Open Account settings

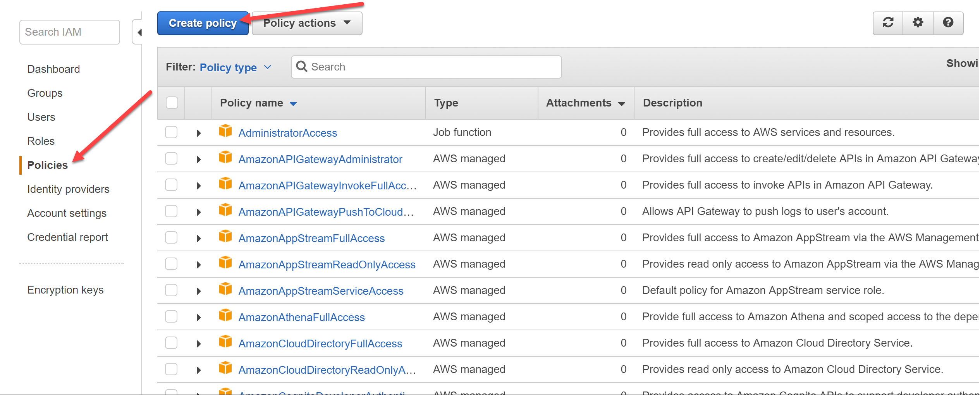pos(67,213)
